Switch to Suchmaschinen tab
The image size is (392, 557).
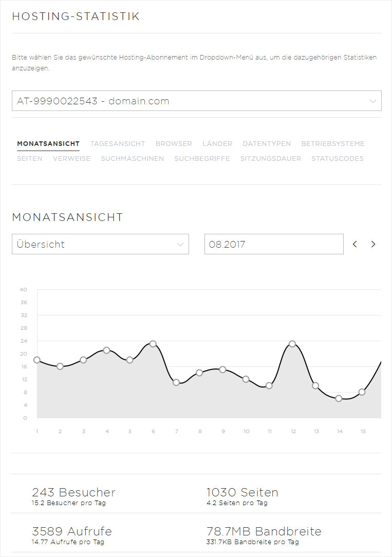point(133,158)
